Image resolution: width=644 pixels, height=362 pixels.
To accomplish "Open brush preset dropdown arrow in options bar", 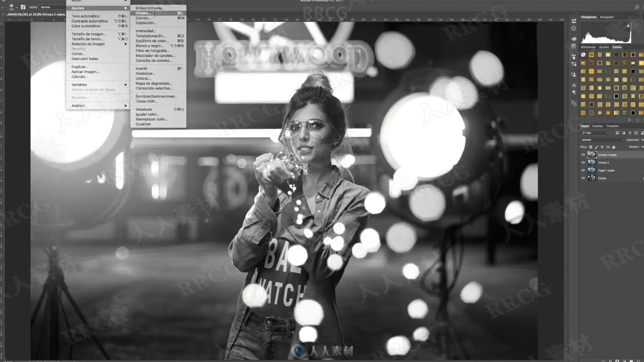I will tap(17, 7).
